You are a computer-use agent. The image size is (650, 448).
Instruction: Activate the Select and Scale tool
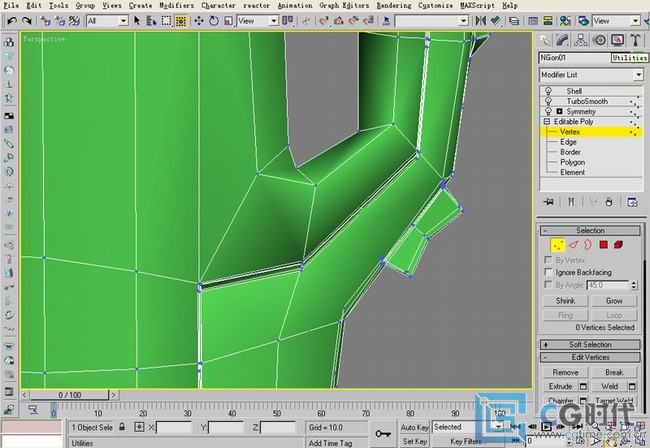[x=228, y=21]
